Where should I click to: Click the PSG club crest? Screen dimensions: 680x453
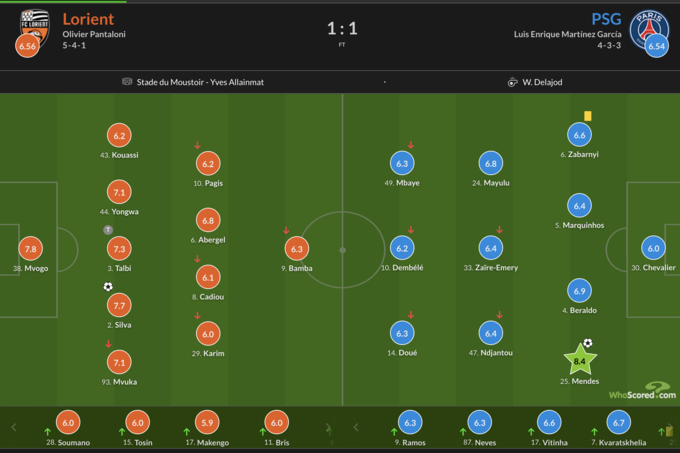click(649, 25)
